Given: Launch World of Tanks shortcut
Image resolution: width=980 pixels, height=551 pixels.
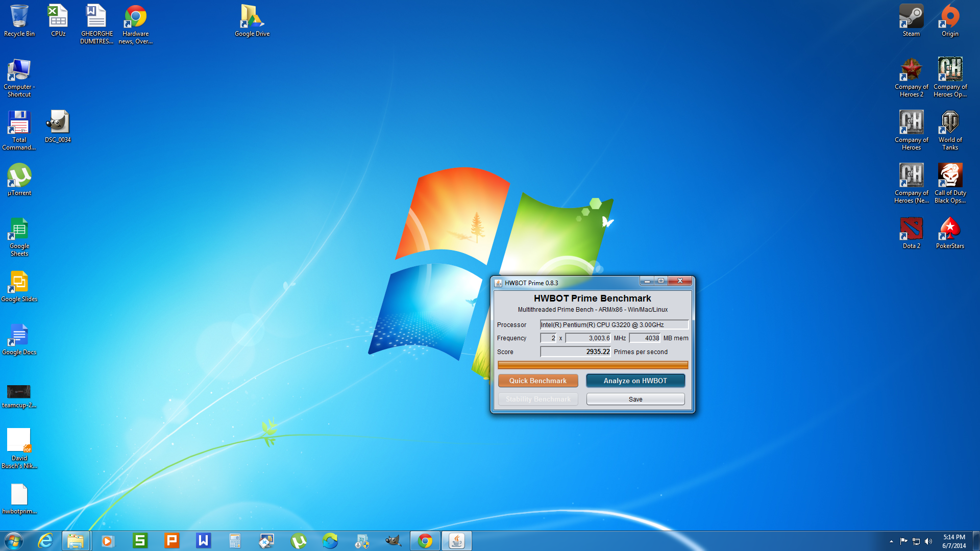Looking at the screenshot, I should pyautogui.click(x=950, y=131).
